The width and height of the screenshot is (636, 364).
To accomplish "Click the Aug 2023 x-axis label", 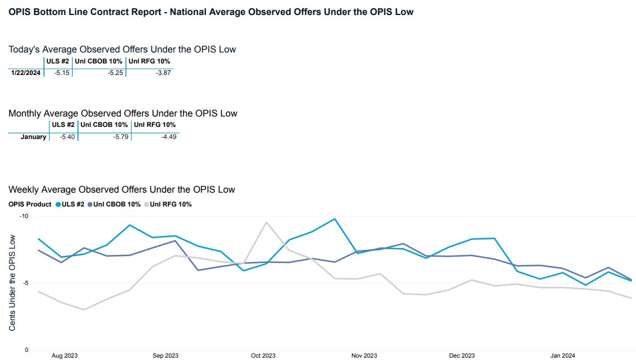I will 64,356.
